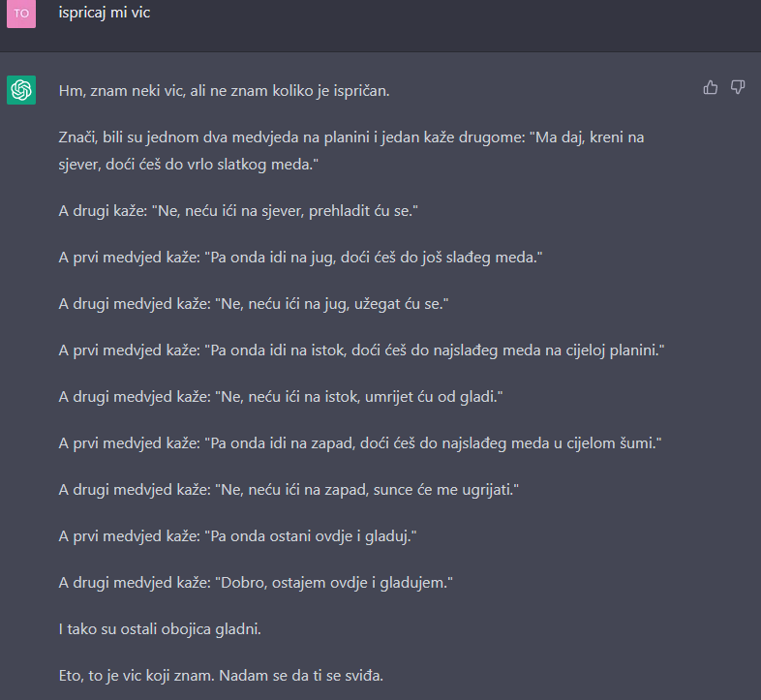
Task: Click the green ChatGPT logo avatar
Action: pos(21,90)
